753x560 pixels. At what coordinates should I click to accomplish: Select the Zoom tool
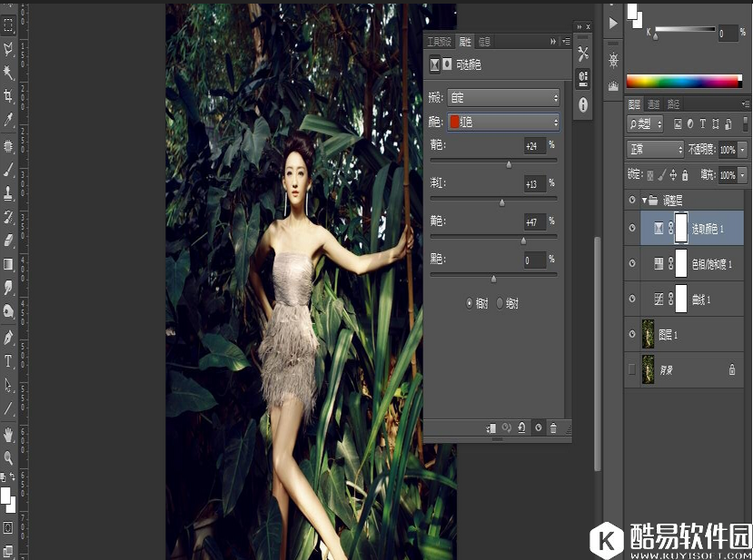[x=10, y=458]
